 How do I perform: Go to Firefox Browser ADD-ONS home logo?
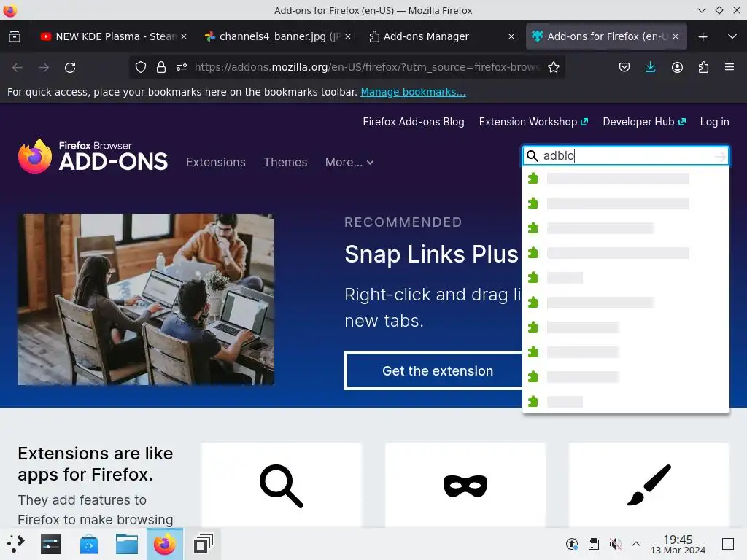tap(93, 156)
